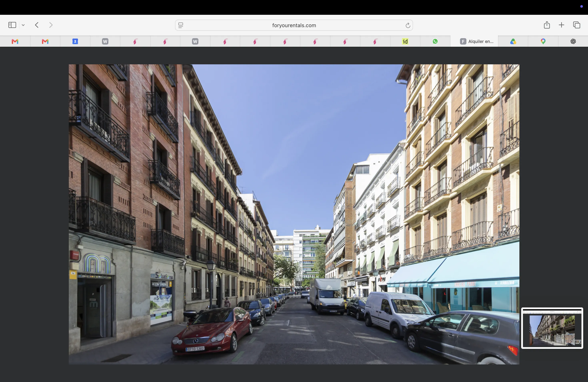
Task: Open the tab group dropdown chevron
Action: tap(23, 25)
